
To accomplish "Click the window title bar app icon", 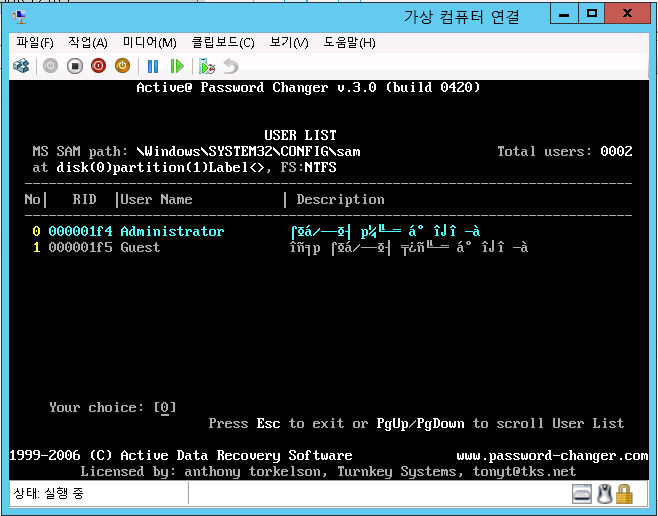I will click(19, 17).
